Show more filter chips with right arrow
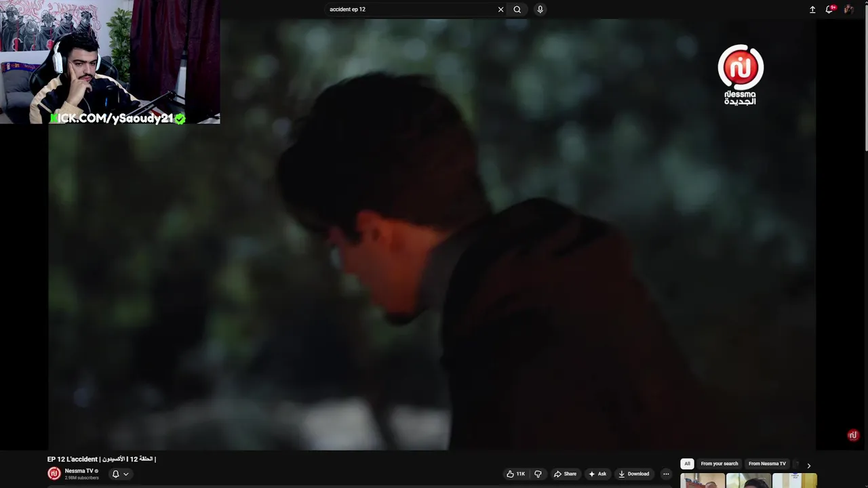868x488 pixels. tap(808, 466)
